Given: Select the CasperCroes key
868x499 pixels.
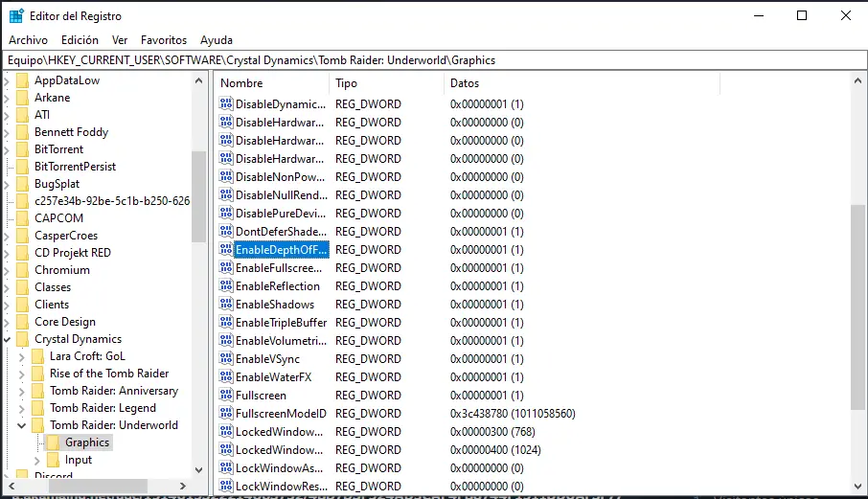Looking at the screenshot, I should (x=66, y=236).
